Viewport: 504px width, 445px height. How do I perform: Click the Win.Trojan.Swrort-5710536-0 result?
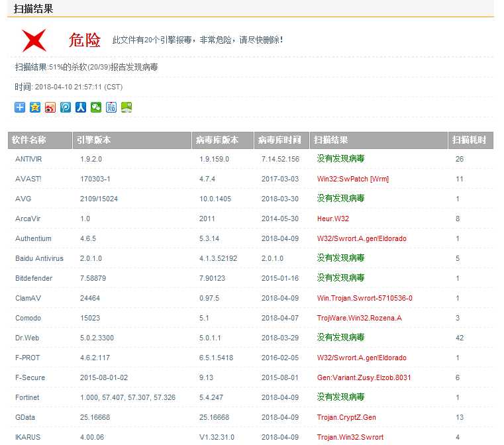click(x=365, y=298)
